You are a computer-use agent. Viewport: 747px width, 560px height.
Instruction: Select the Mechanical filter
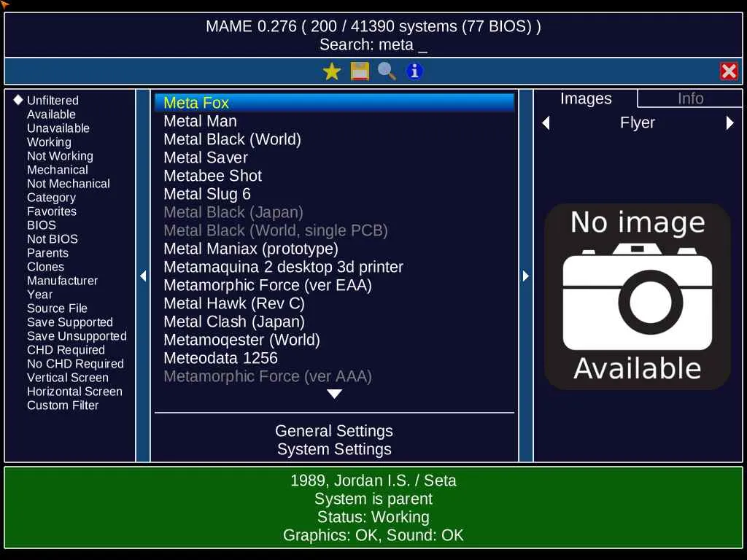(57, 169)
